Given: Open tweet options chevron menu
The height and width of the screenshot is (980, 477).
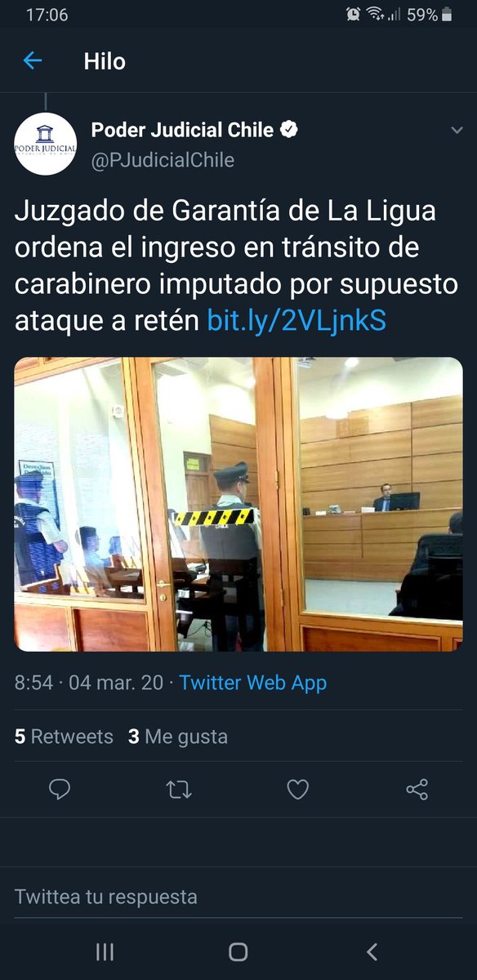Looking at the screenshot, I should [457, 131].
